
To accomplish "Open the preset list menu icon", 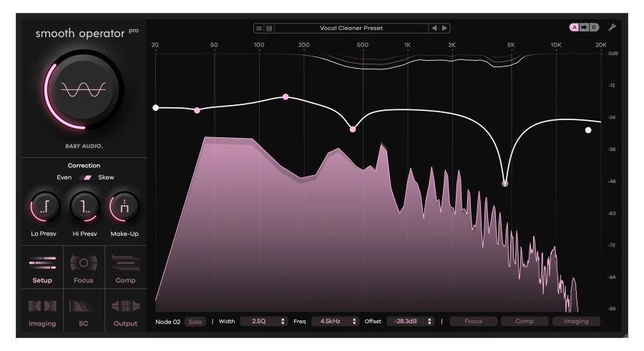I will coord(259,29).
